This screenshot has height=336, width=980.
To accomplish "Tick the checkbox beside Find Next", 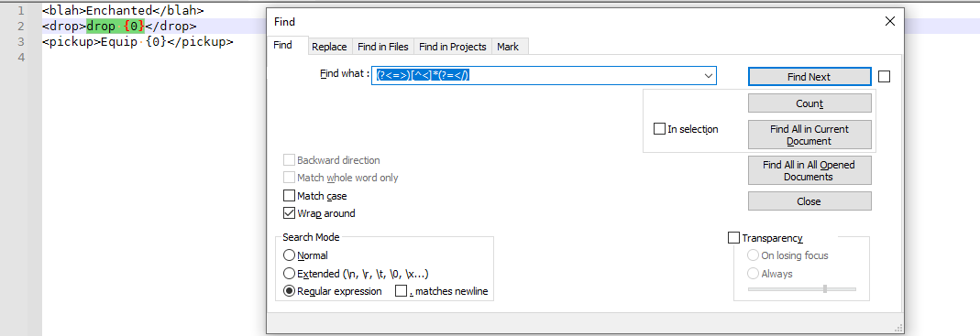I will (884, 77).
